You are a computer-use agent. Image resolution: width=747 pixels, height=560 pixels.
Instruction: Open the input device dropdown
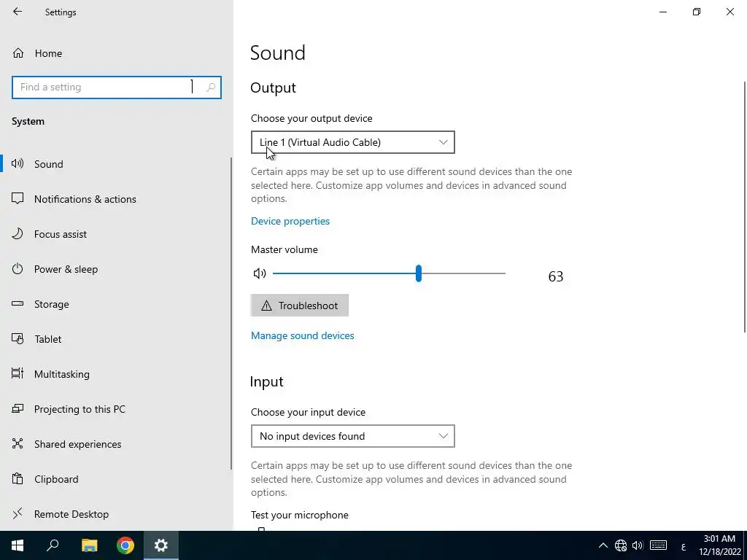pos(353,436)
